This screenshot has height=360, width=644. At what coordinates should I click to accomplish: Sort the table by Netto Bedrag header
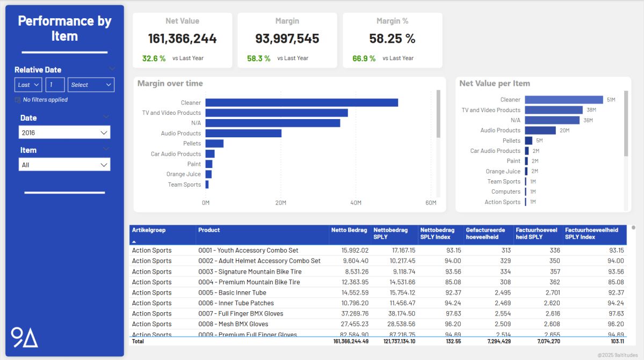(x=349, y=230)
